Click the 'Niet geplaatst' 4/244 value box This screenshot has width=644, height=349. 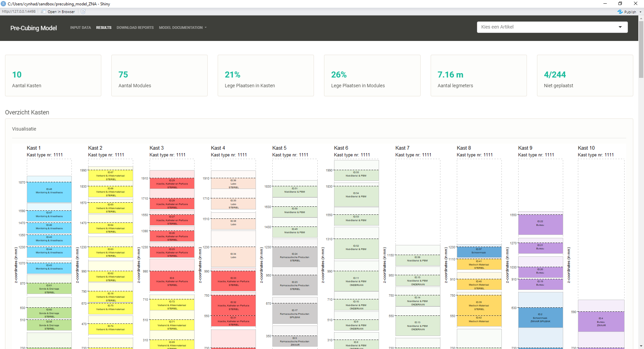click(x=585, y=76)
